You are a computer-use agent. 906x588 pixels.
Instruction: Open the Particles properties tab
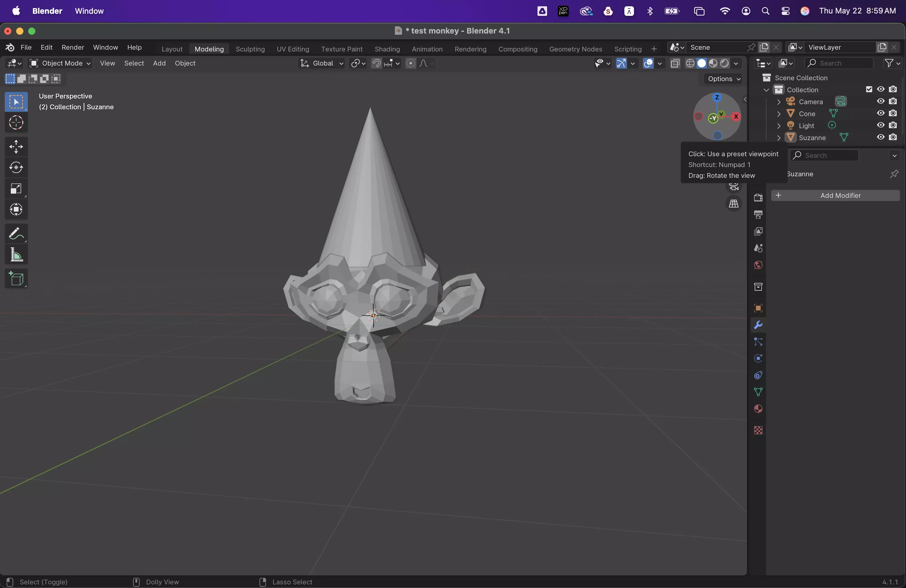[758, 342]
